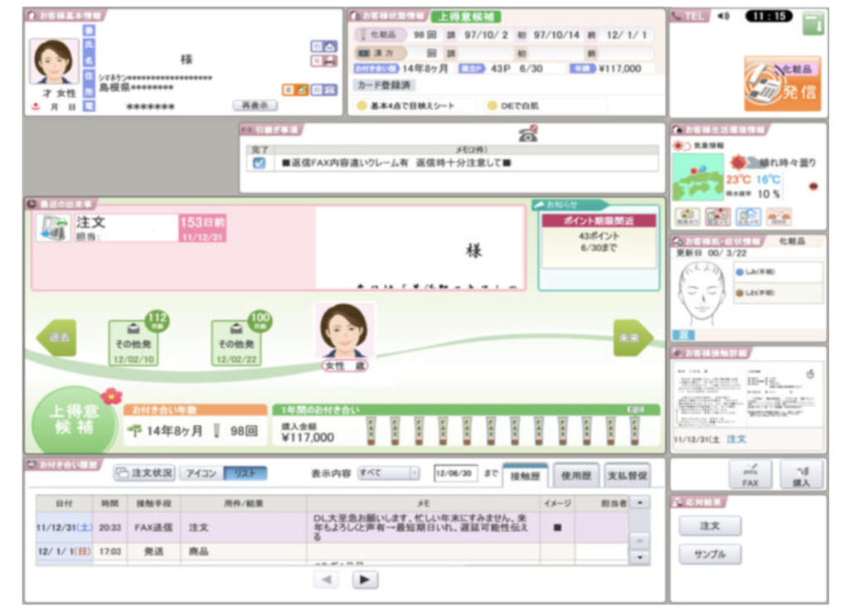
Task: Click the FAX icon button
Action: [750, 475]
